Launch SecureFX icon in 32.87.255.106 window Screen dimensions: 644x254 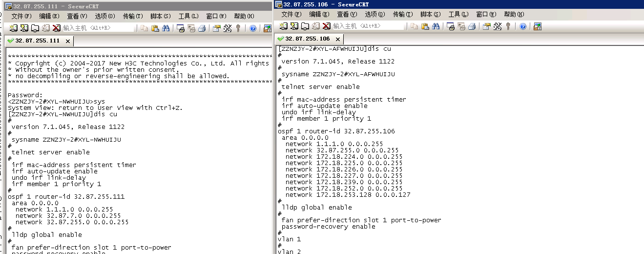537,26
